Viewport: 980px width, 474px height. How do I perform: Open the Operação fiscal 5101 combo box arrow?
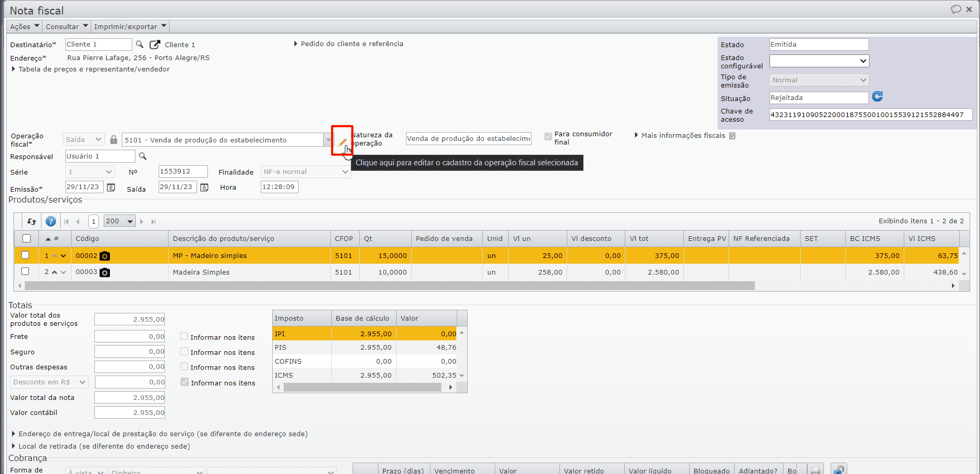tap(328, 140)
